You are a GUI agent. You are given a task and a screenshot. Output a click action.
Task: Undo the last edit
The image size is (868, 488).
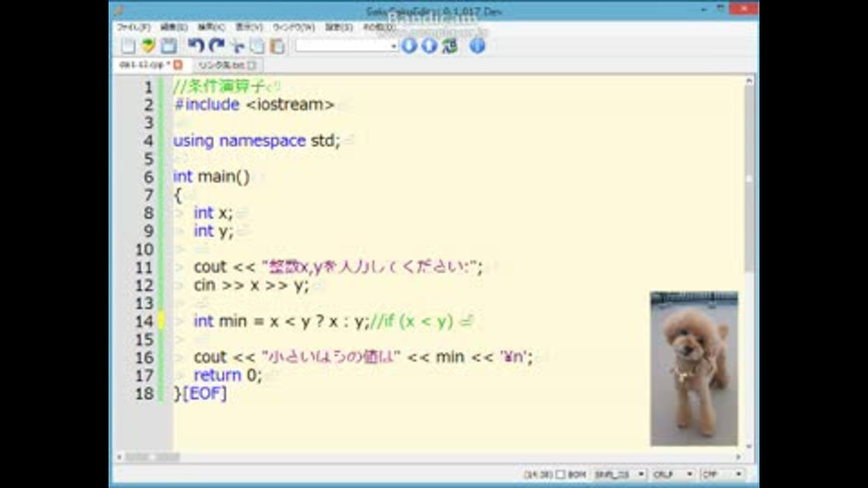[x=195, y=46]
